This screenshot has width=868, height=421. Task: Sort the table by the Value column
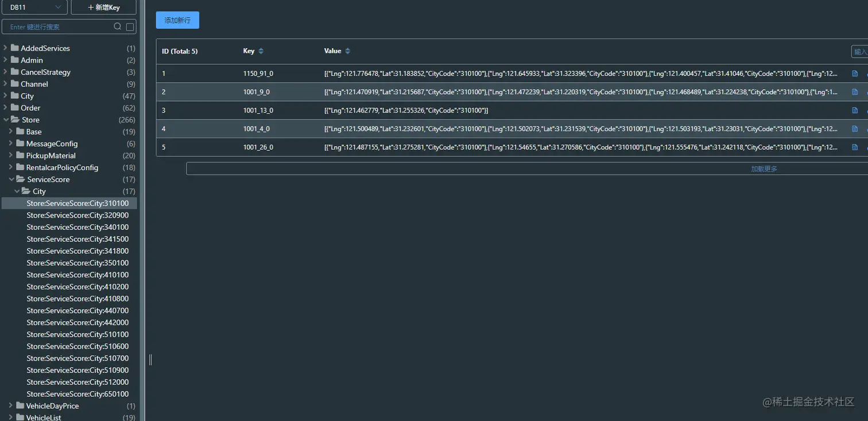[x=347, y=51]
